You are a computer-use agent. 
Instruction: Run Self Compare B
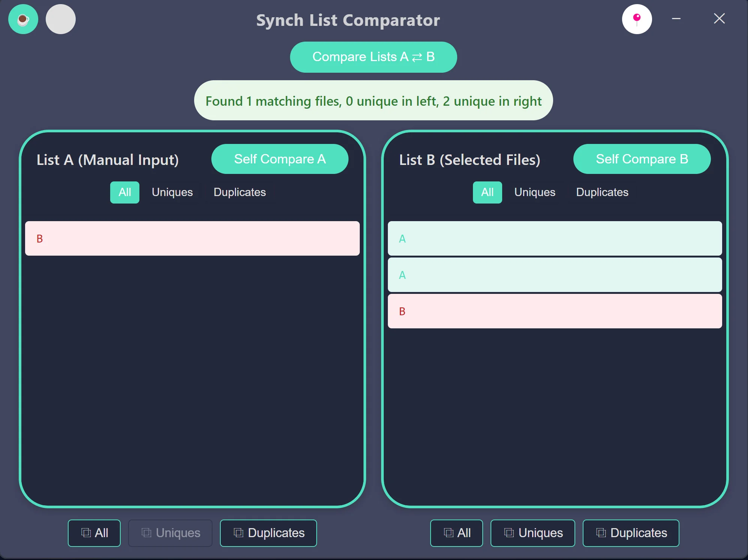pyautogui.click(x=642, y=159)
